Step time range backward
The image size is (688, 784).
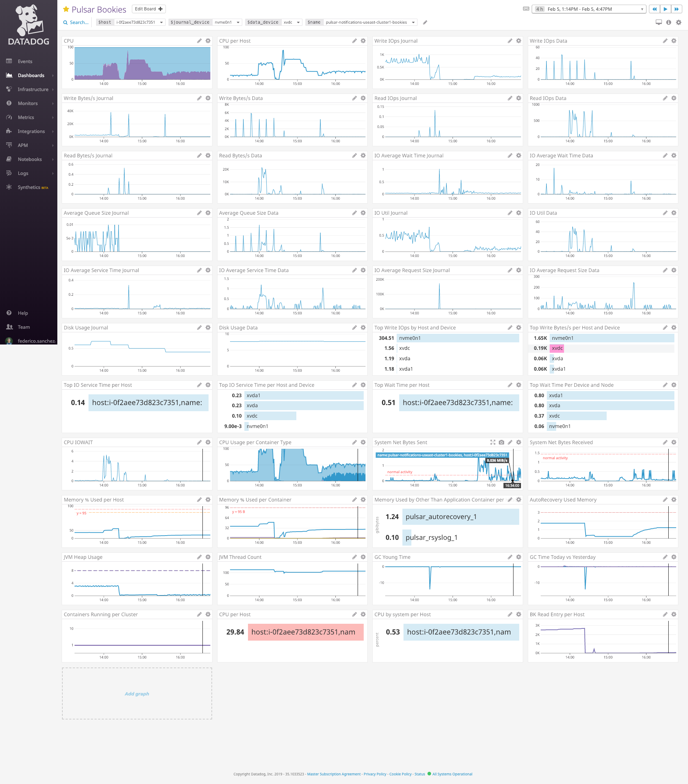[654, 9]
